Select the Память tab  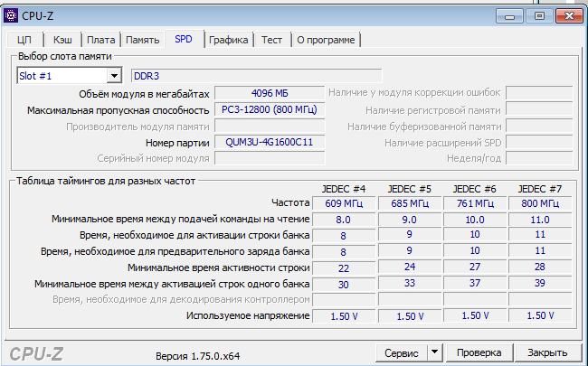[143, 40]
